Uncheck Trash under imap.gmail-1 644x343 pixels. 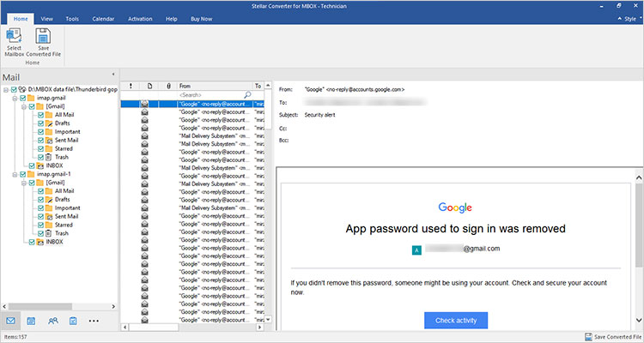(x=40, y=233)
